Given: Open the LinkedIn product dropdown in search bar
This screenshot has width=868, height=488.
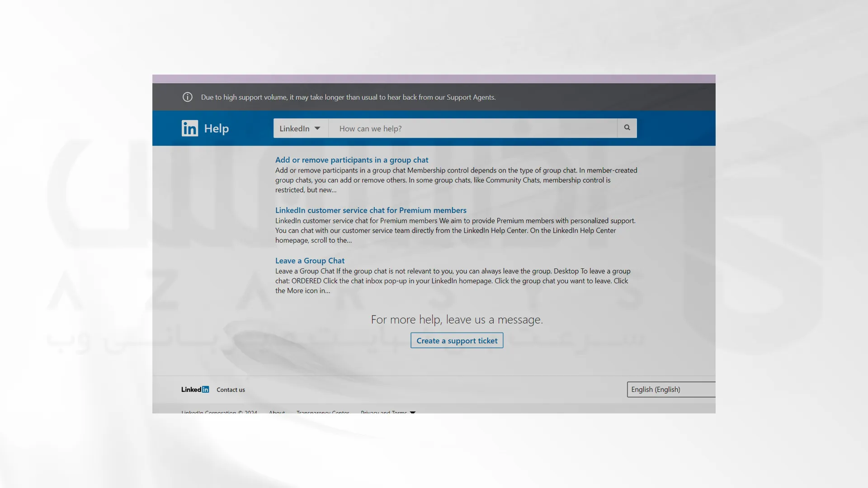Looking at the screenshot, I should click(x=301, y=128).
